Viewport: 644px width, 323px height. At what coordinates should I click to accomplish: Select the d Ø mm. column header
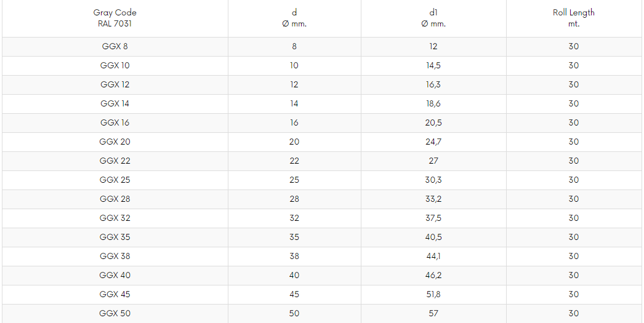point(294,18)
